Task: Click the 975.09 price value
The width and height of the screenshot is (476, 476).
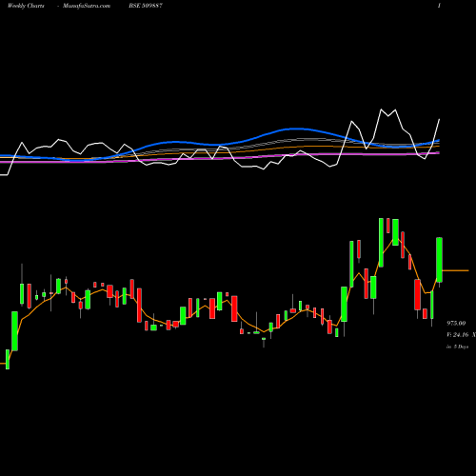Action: [x=456, y=324]
